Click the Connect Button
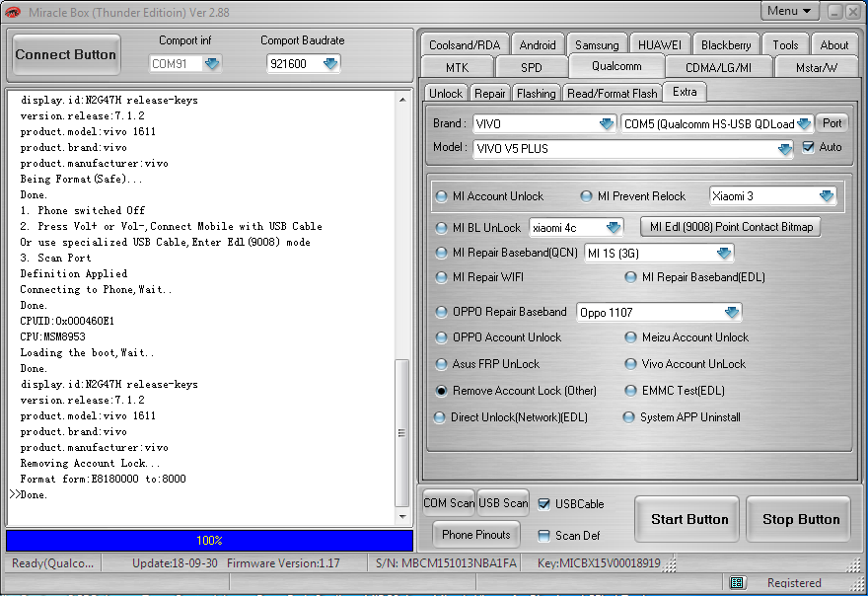The width and height of the screenshot is (868, 596). click(66, 54)
